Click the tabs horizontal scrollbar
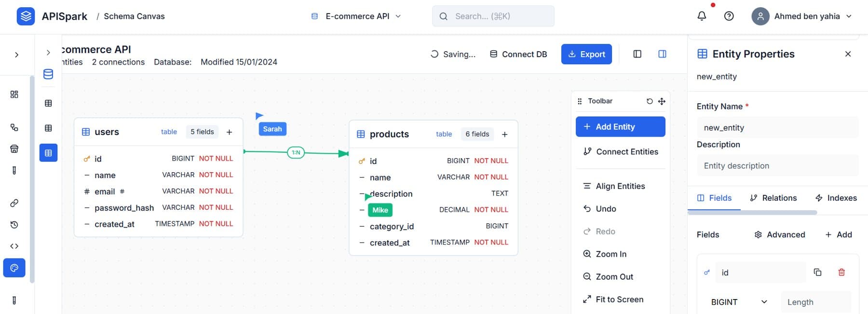868x314 pixels. click(752, 212)
